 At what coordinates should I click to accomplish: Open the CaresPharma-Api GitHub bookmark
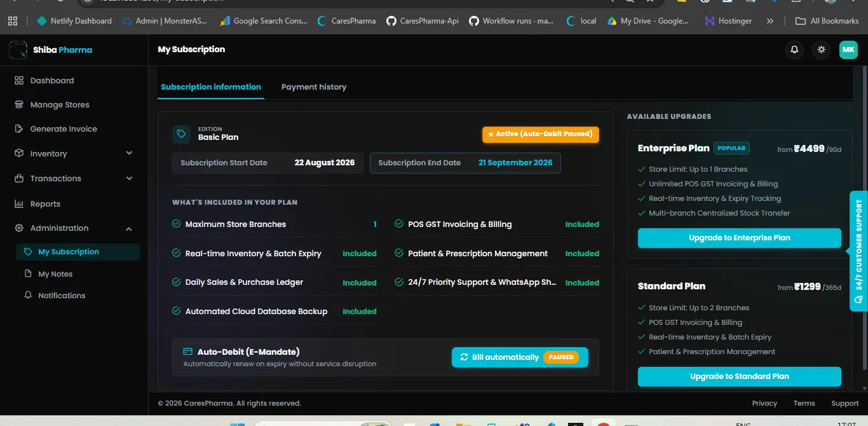coord(423,21)
